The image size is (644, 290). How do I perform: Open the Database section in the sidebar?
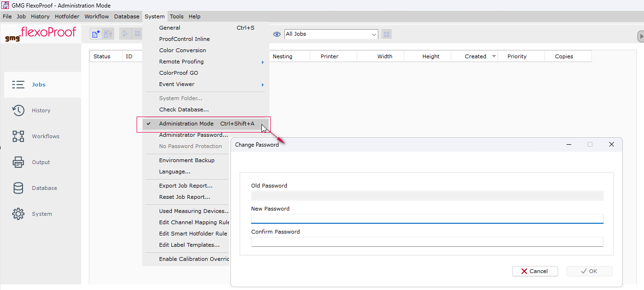43,188
